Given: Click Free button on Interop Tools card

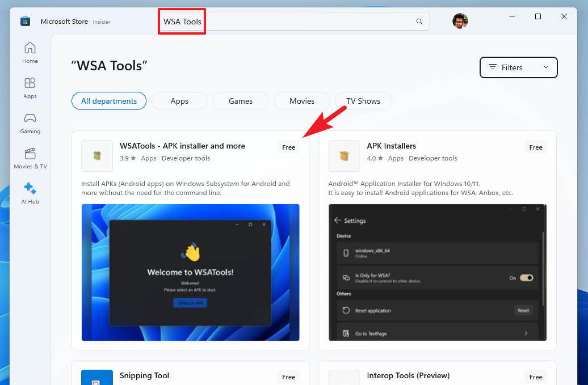Looking at the screenshot, I should 536,377.
